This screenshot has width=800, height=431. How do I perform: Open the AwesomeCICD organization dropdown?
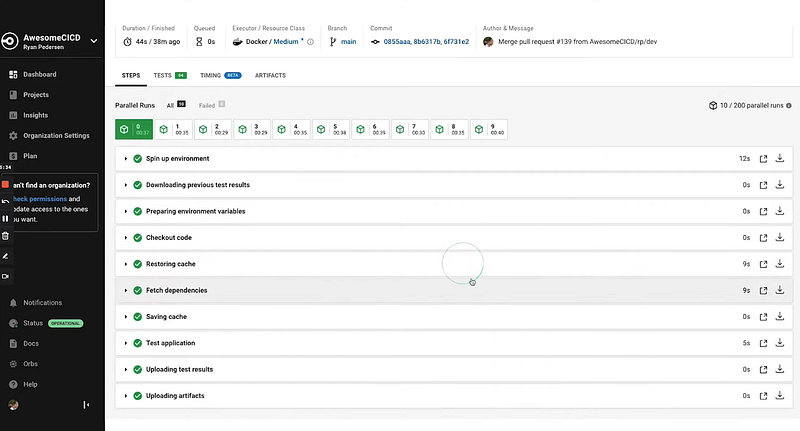tap(94, 41)
